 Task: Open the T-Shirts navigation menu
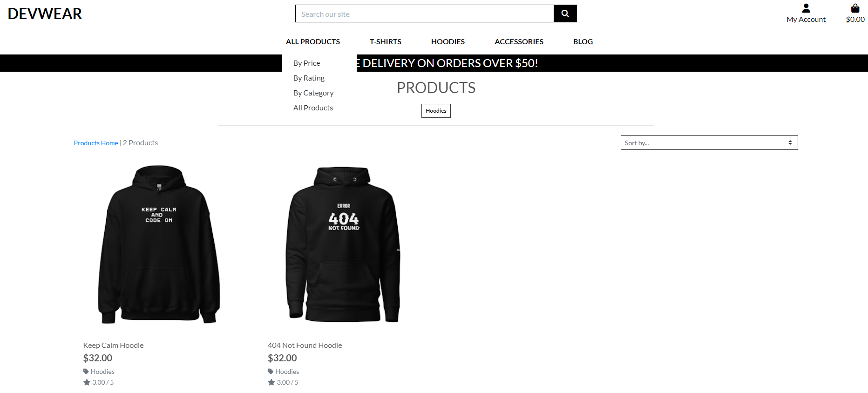click(386, 41)
